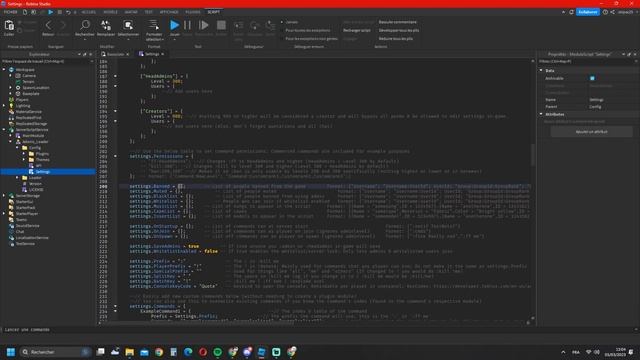The width and height of the screenshot is (640, 360).
Task: Switch to the PLUGINS ribbon tab
Action: (193, 12)
